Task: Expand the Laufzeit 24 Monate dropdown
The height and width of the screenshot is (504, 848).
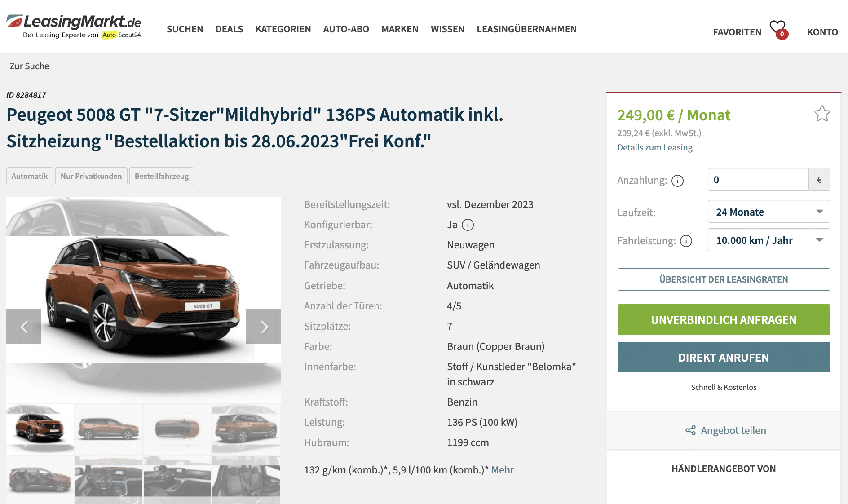Action: (769, 212)
